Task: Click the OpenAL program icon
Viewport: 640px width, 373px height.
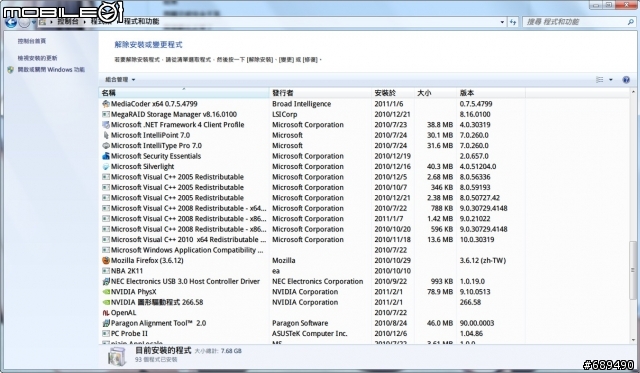Action: [106, 313]
